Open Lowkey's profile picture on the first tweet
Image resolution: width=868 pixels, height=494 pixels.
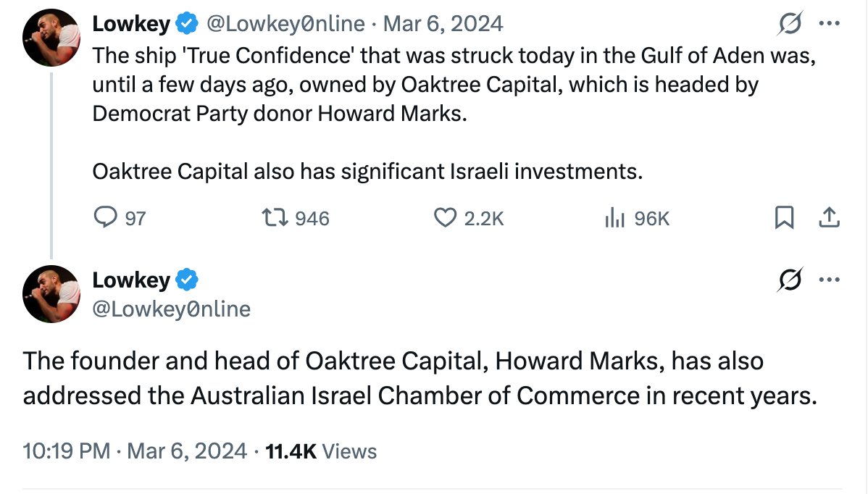(51, 38)
